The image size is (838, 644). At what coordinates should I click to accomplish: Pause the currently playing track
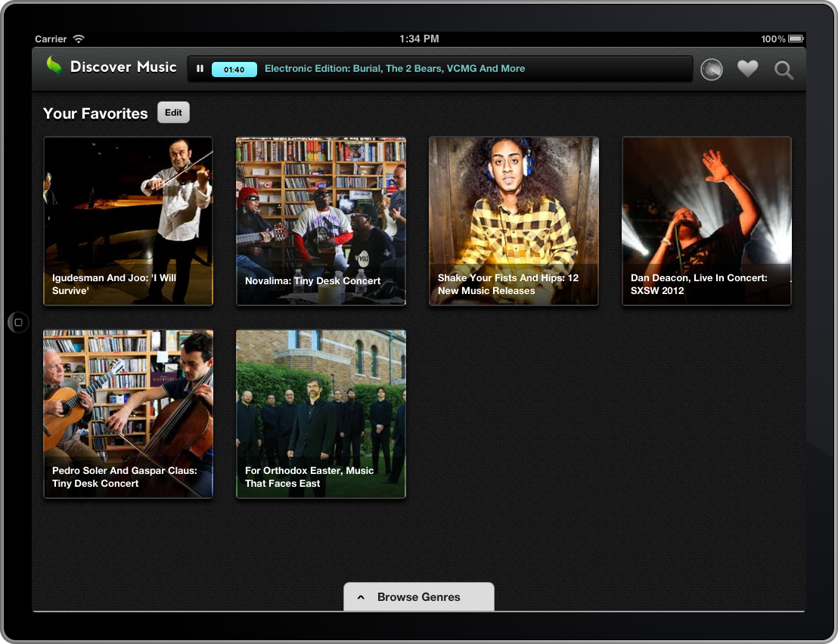(200, 69)
